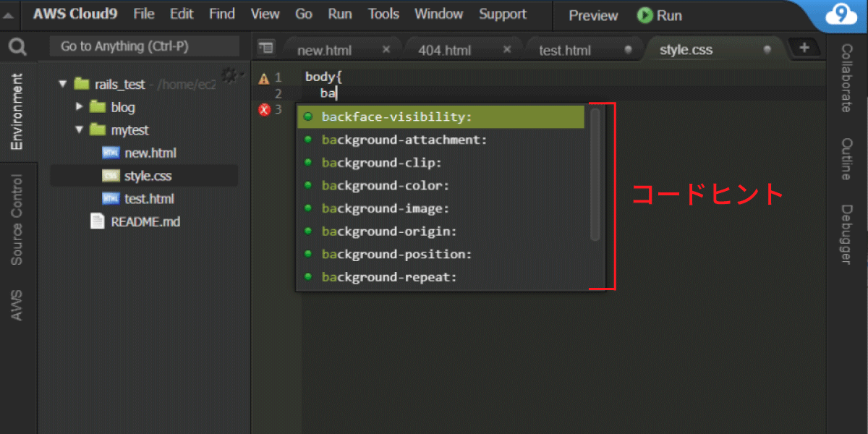Click the tab list menu icon
Image resolution: width=868 pixels, height=434 pixels.
pyautogui.click(x=266, y=48)
